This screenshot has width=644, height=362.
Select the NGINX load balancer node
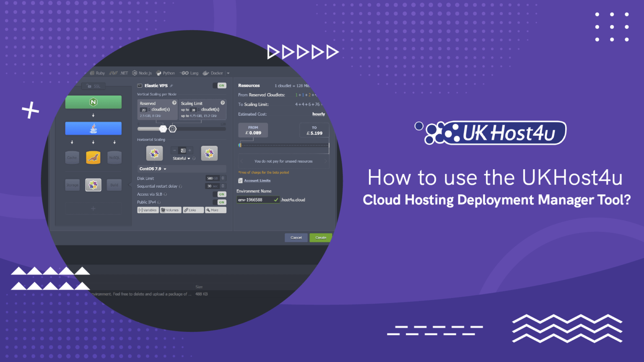coord(93,102)
